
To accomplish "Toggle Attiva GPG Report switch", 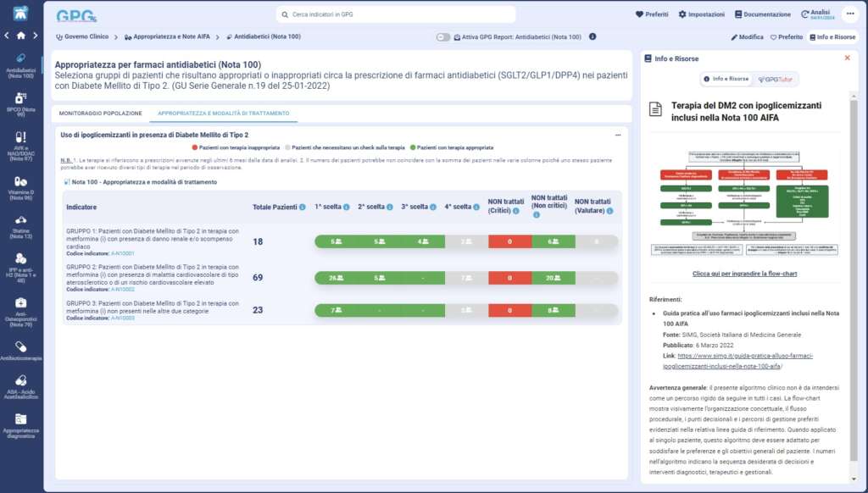I will [443, 37].
